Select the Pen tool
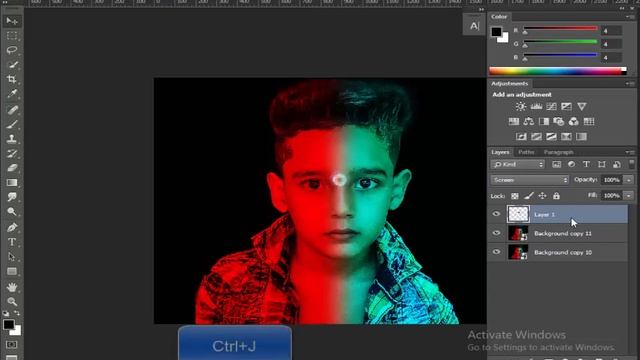640x360 pixels. tap(12, 227)
